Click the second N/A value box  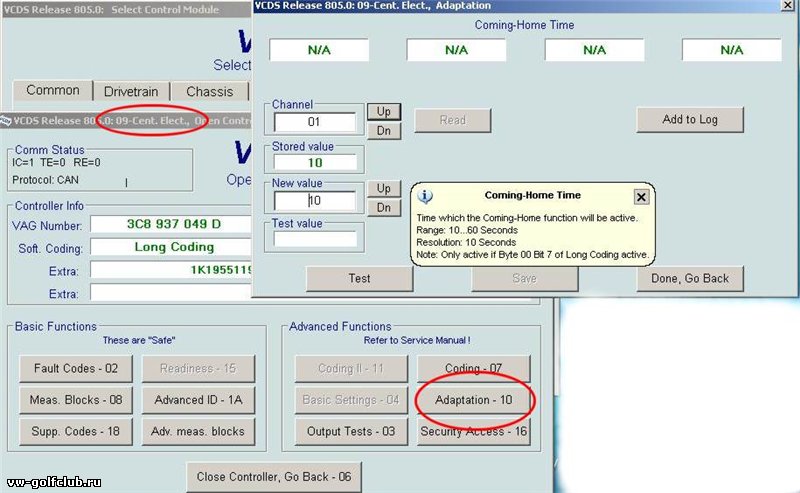tap(456, 50)
